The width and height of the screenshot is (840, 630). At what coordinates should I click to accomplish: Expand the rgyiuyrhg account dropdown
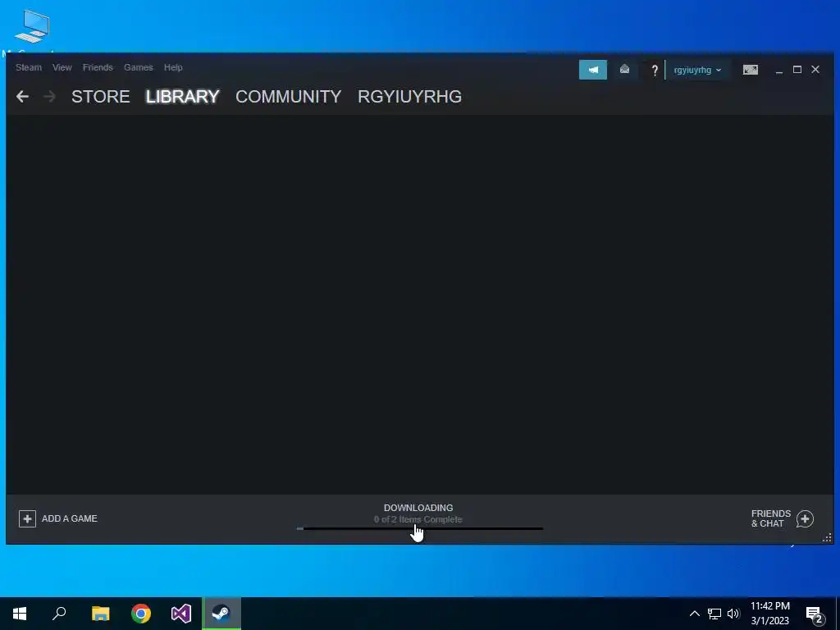[697, 71]
